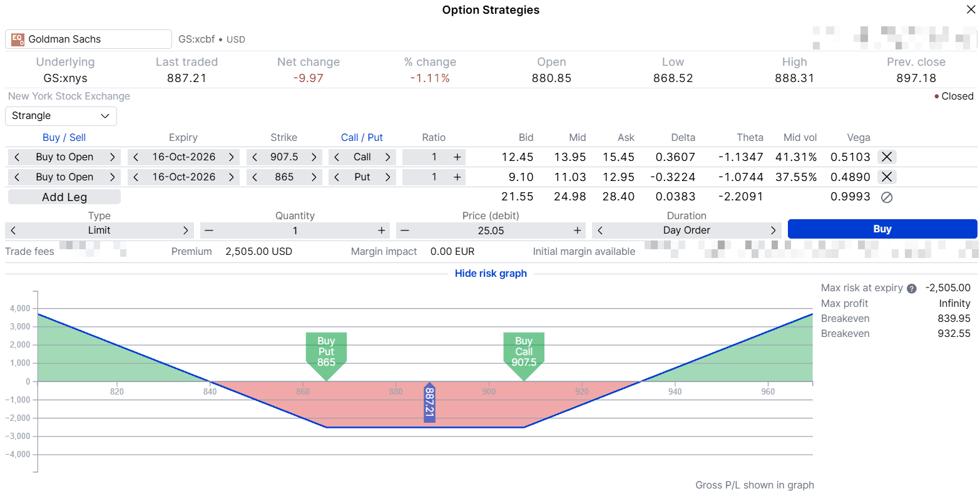Increase ratio on the Call leg
Viewport: 980px width, 496px height.
(457, 157)
